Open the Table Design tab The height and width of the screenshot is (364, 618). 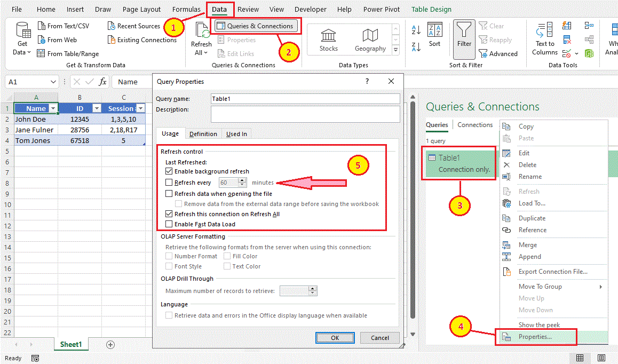[x=431, y=9]
